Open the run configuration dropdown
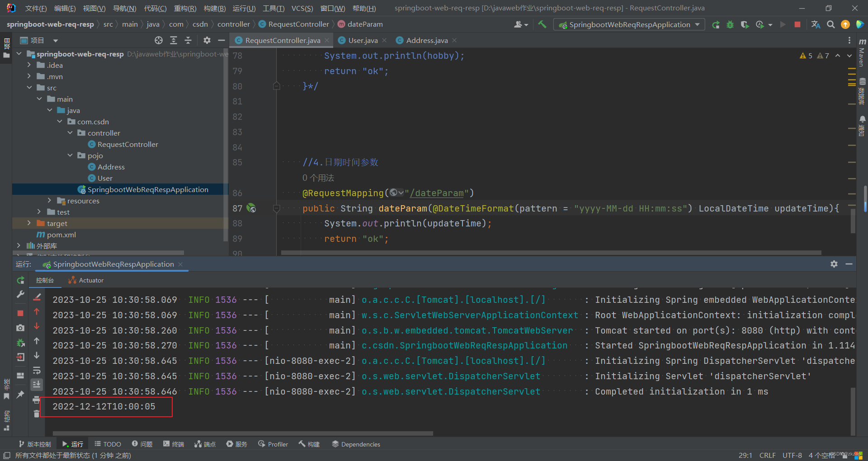 pyautogui.click(x=629, y=24)
